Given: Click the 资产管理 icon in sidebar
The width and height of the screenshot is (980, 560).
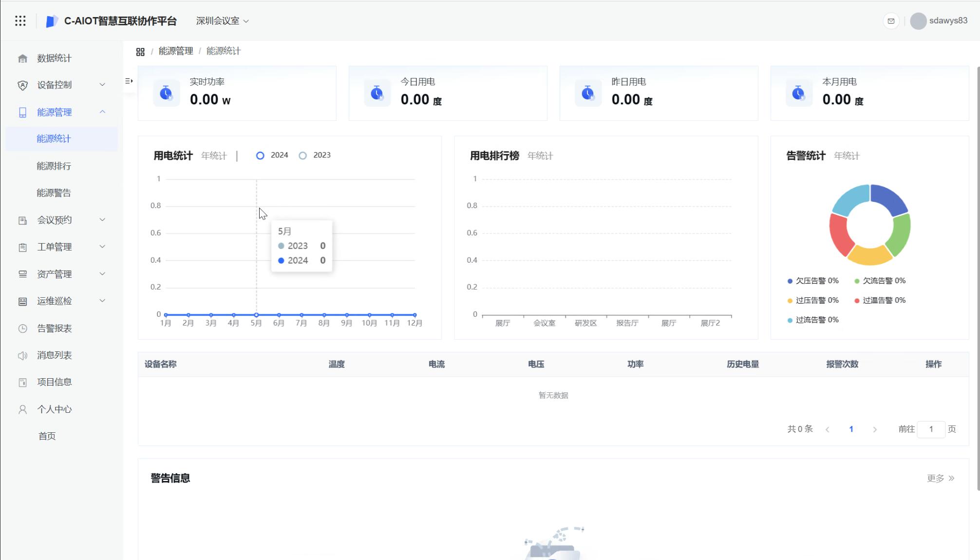Looking at the screenshot, I should [22, 274].
